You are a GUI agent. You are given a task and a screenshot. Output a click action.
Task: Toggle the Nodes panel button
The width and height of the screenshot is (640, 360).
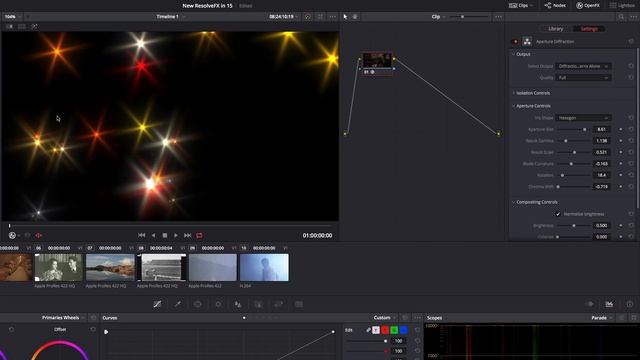tap(555, 6)
